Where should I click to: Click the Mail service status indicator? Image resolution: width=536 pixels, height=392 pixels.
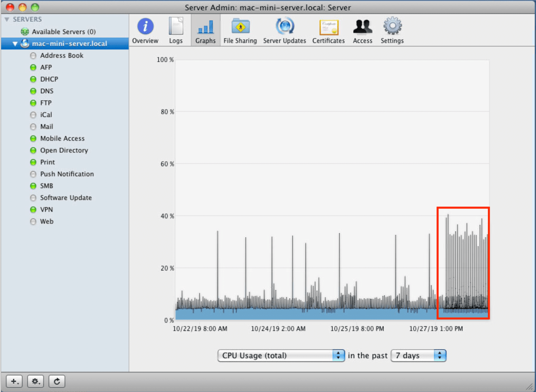pos(33,127)
